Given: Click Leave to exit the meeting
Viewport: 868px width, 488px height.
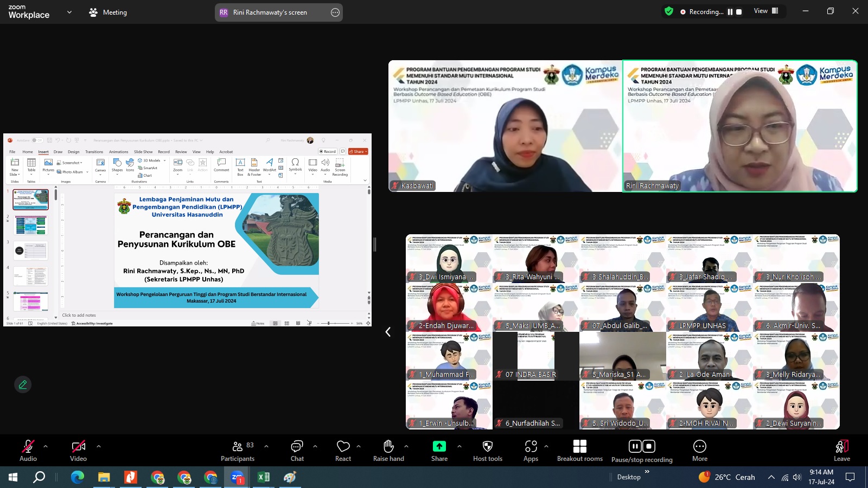Looking at the screenshot, I should (841, 450).
